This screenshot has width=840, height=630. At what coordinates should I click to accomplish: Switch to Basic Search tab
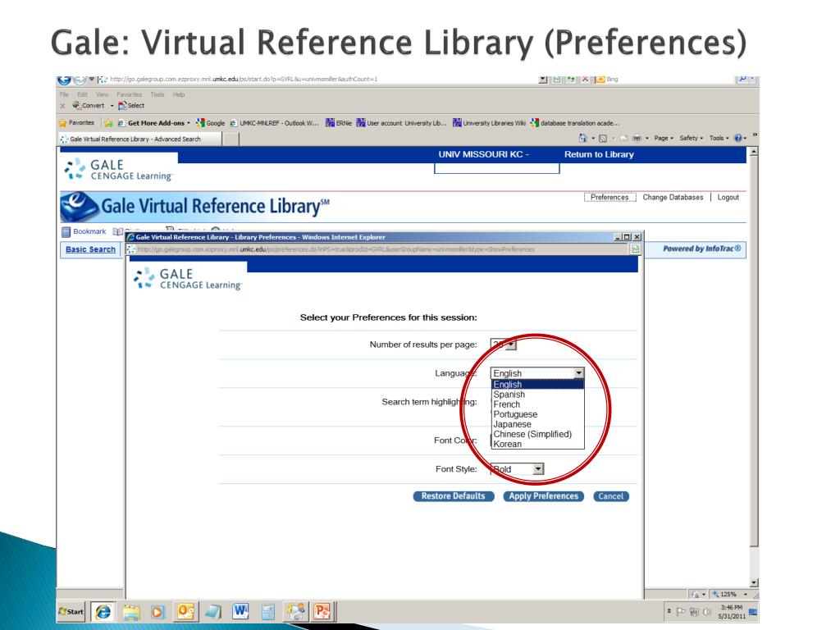90,249
